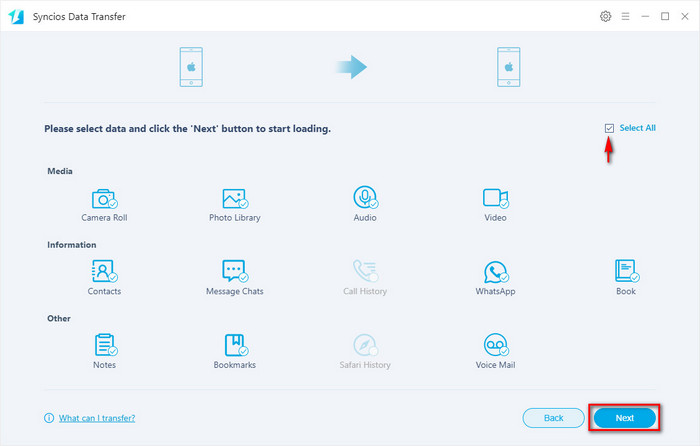Click the 'Syncios Data Transfer' title text
Screen dimensions: 700x446
click(x=79, y=17)
